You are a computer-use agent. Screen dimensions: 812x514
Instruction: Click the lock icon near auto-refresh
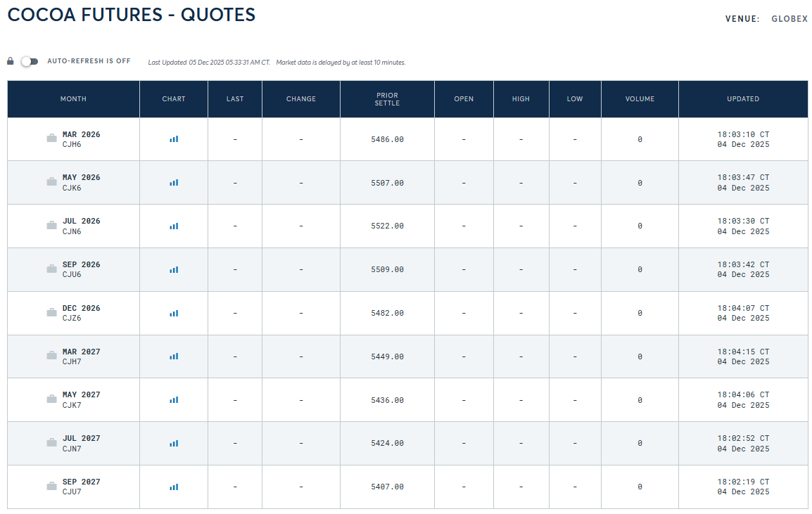[x=11, y=61]
